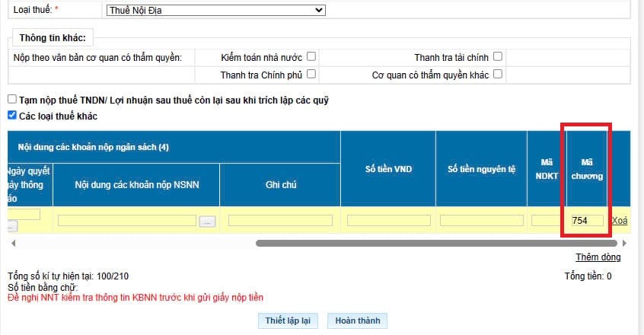Select the Số tiền nguyên tệ input box
Viewport: 644px width, 335px height.
(x=481, y=221)
